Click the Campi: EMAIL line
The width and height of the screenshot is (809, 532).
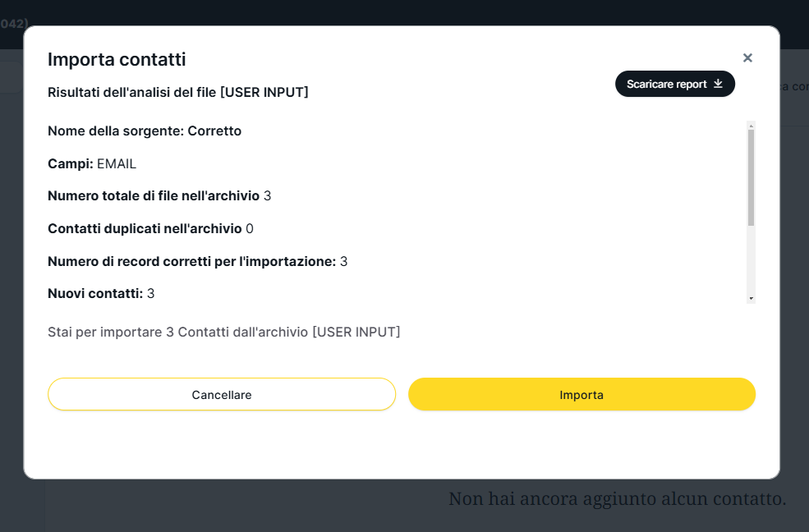tap(92, 163)
